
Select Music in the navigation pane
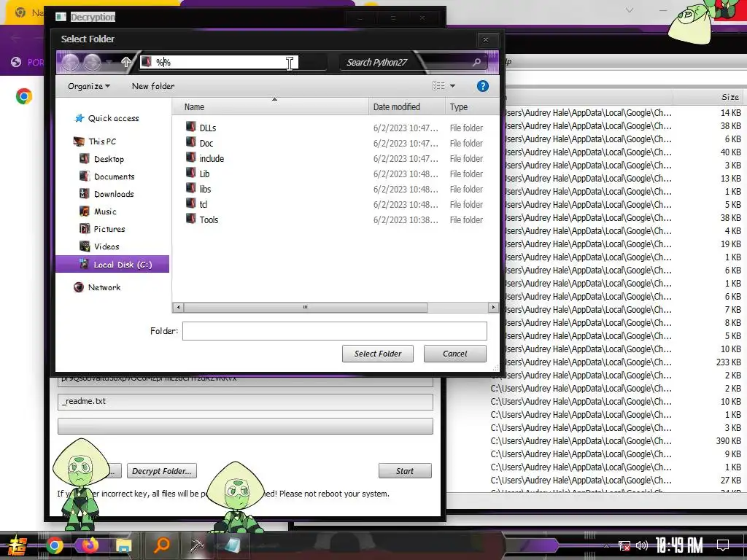98,211
